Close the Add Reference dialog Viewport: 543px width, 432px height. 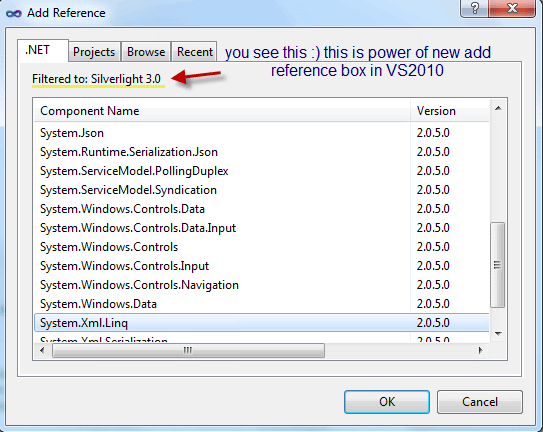click(x=512, y=8)
